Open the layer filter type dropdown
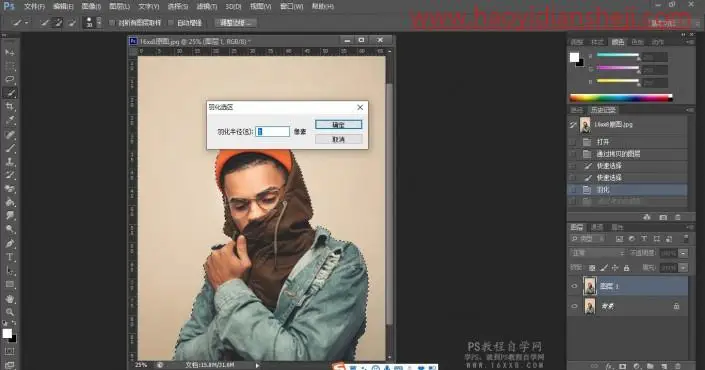Image resolution: width=705 pixels, height=370 pixels. [x=588, y=239]
